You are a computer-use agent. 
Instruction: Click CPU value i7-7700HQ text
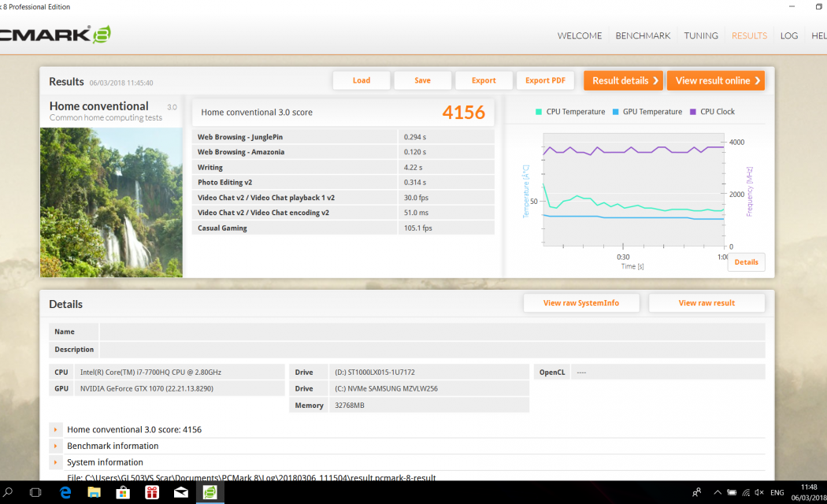[150, 372]
